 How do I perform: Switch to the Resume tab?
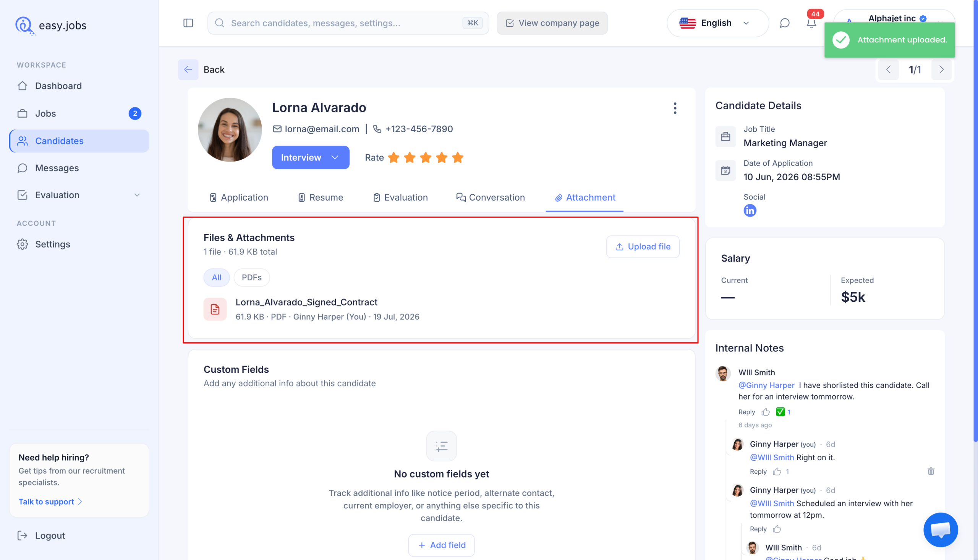click(x=321, y=197)
